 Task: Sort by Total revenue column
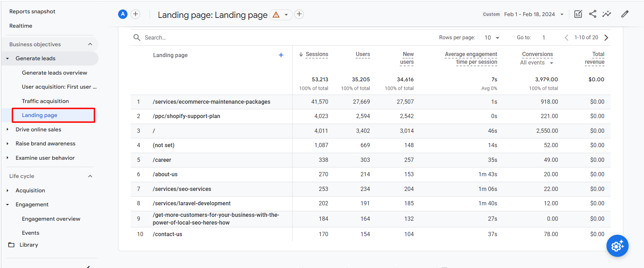pos(595,58)
